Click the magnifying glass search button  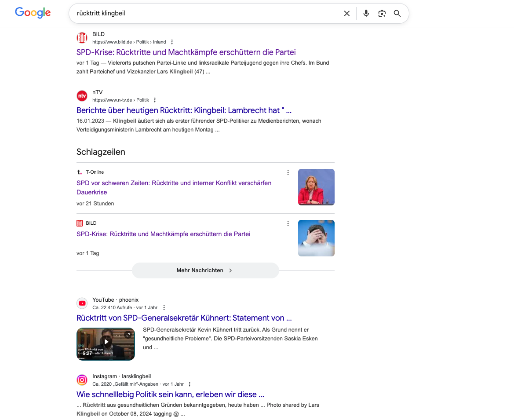click(x=397, y=14)
